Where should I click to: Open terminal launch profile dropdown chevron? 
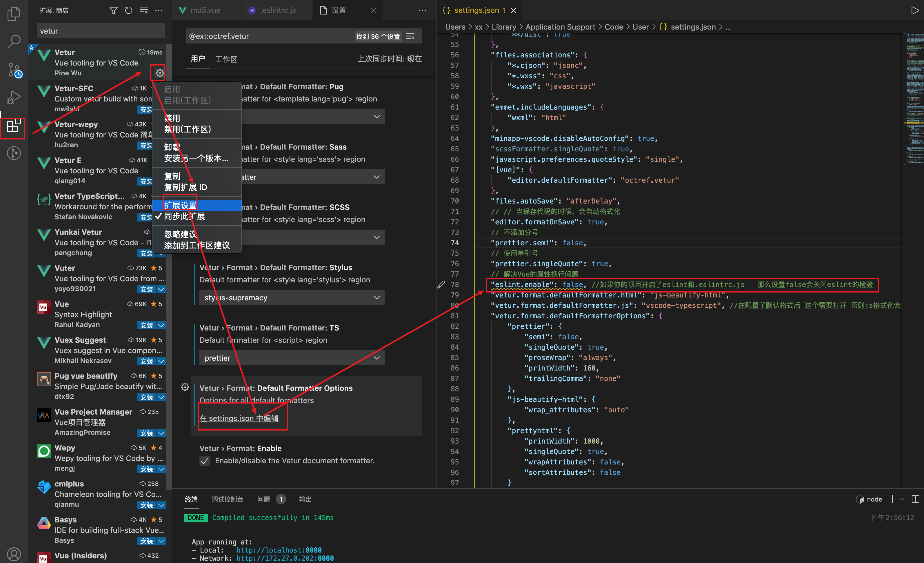point(902,499)
